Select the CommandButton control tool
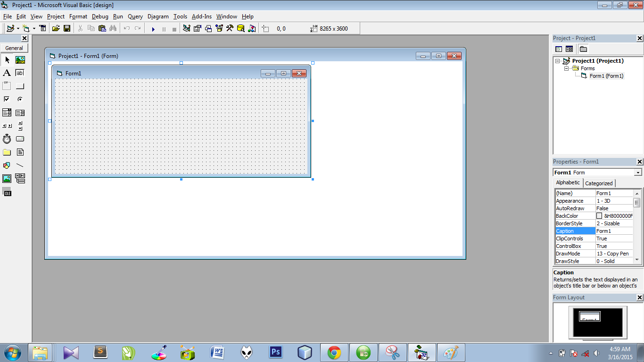 20,85
